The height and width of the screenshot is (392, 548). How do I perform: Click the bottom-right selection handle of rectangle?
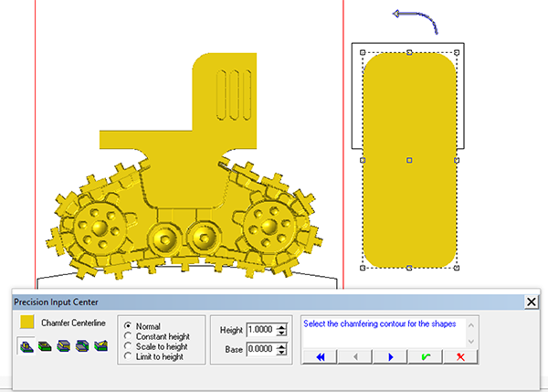[x=457, y=268]
